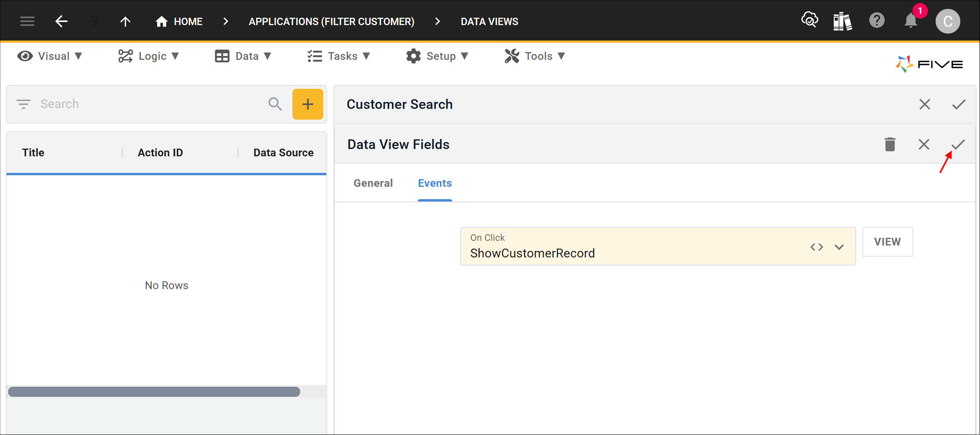980x435 pixels.
Task: Click the up arrow navigation icon
Action: coord(125,21)
